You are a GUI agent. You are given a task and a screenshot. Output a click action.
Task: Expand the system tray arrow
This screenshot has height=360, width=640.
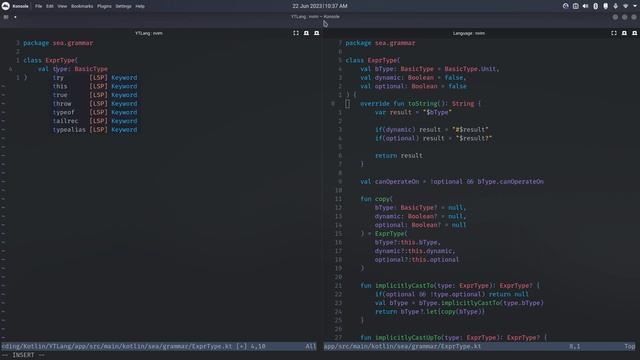click(635, 6)
